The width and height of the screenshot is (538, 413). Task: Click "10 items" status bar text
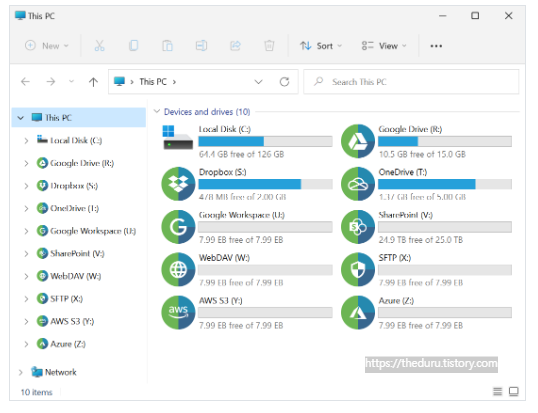pyautogui.click(x=36, y=392)
